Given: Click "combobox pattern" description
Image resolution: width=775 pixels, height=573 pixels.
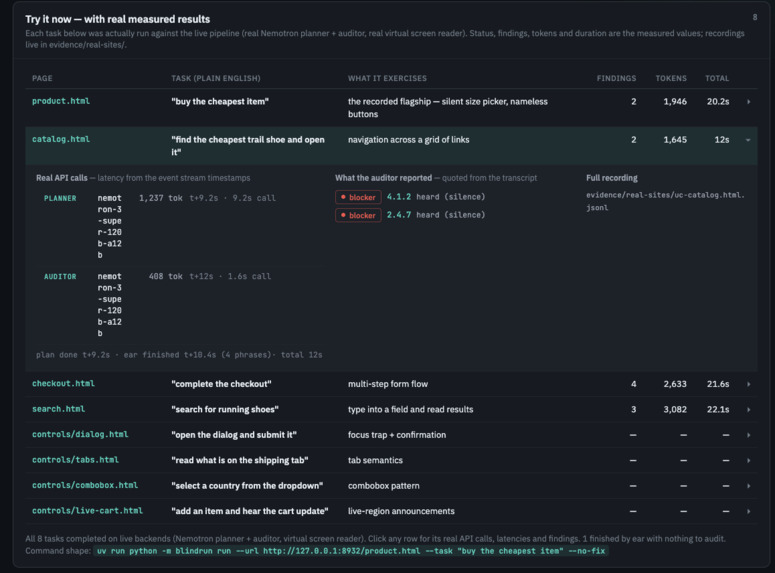Looking at the screenshot, I should [384, 486].
